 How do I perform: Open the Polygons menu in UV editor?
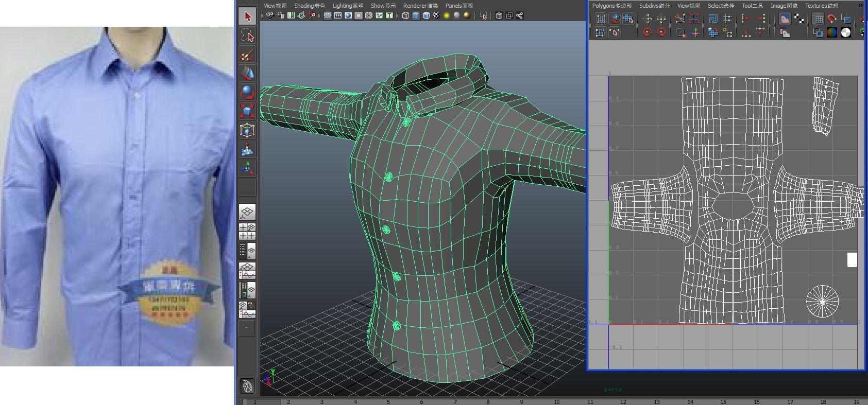[x=611, y=6]
